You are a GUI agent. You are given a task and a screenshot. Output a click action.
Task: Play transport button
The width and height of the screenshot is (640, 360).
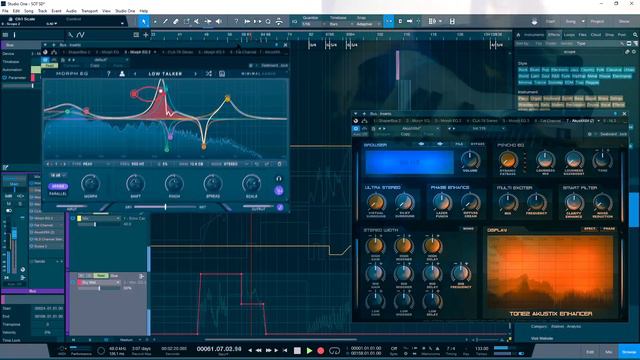pos(309,351)
